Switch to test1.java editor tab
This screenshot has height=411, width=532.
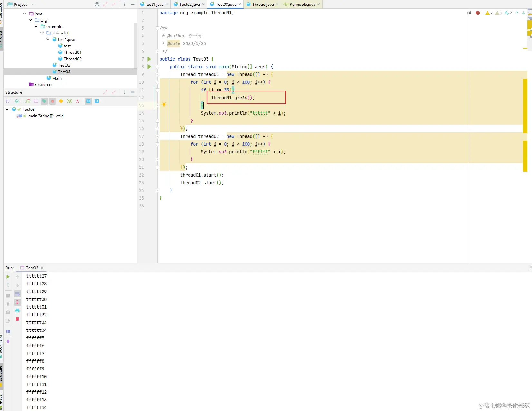point(154,4)
